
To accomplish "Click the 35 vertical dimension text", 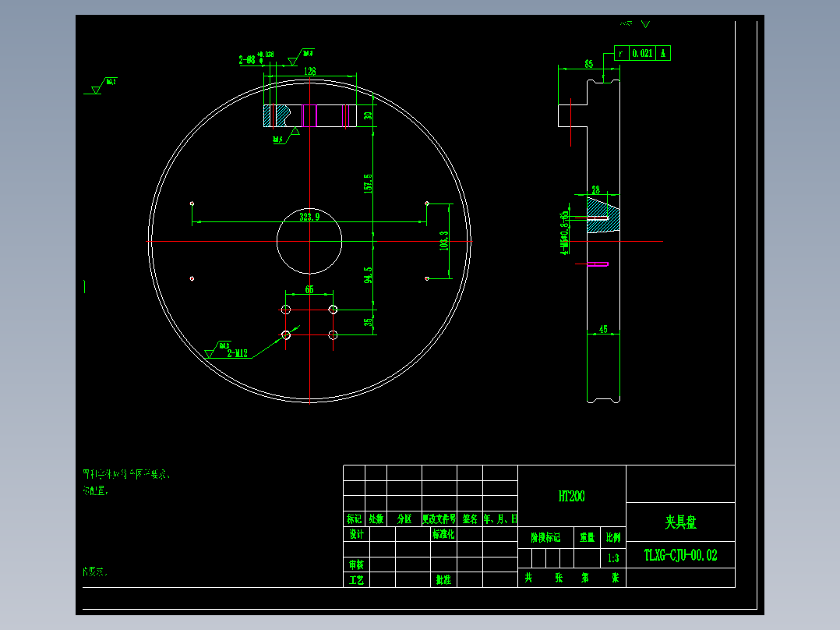I will coord(368,322).
